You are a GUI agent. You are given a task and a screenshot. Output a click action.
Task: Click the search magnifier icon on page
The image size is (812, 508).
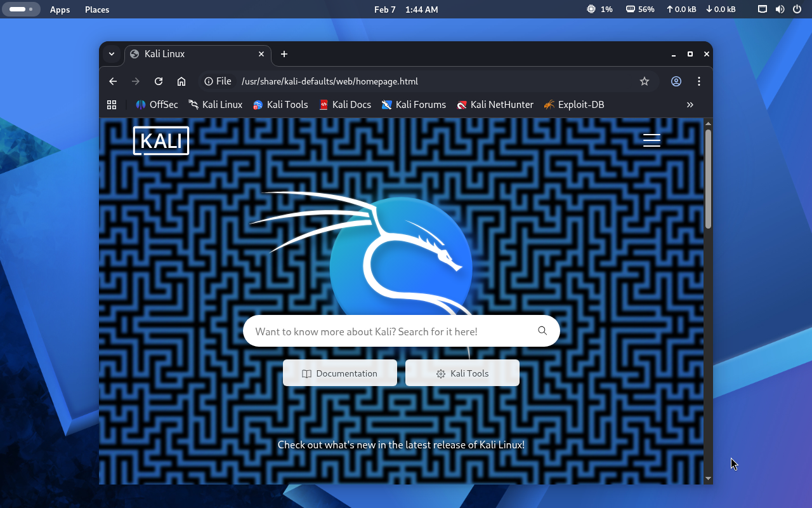tap(542, 331)
